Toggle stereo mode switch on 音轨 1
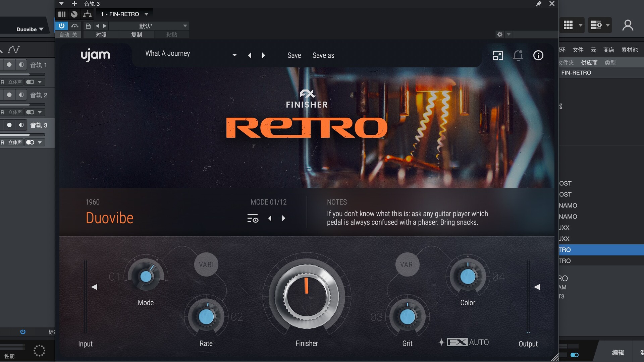 pos(30,82)
